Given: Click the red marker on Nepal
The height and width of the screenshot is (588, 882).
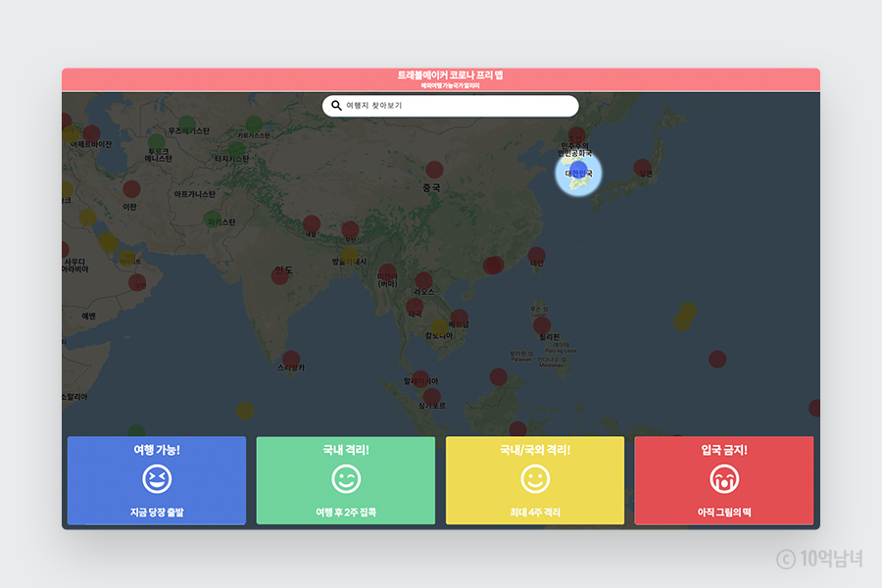Looking at the screenshot, I should 312,223.
